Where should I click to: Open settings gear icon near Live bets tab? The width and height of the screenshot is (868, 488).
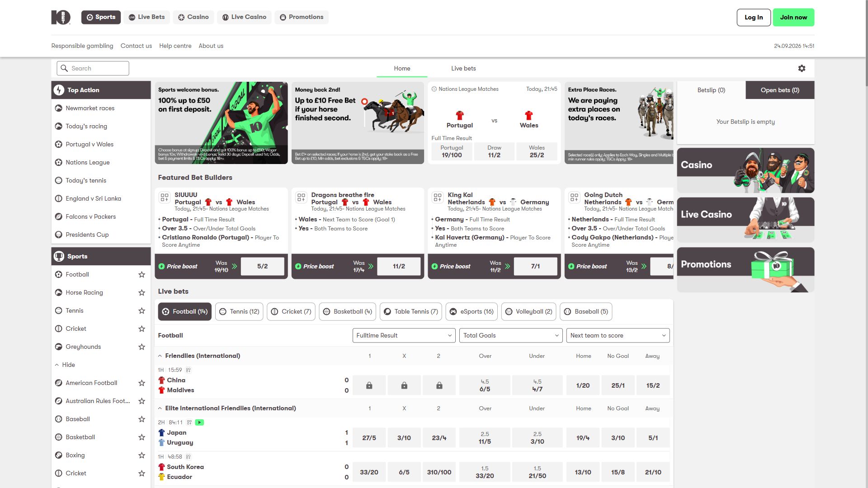point(802,68)
